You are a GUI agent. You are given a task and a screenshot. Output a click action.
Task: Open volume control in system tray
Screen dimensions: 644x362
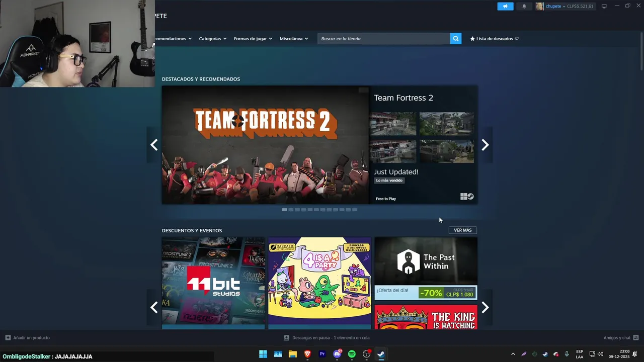600,354
